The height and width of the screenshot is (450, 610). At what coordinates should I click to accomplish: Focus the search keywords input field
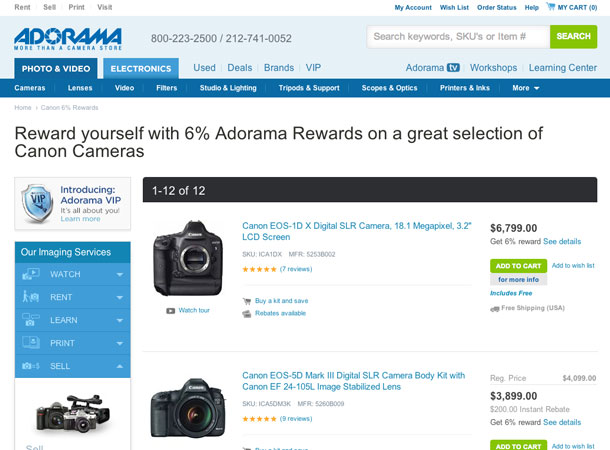458,37
